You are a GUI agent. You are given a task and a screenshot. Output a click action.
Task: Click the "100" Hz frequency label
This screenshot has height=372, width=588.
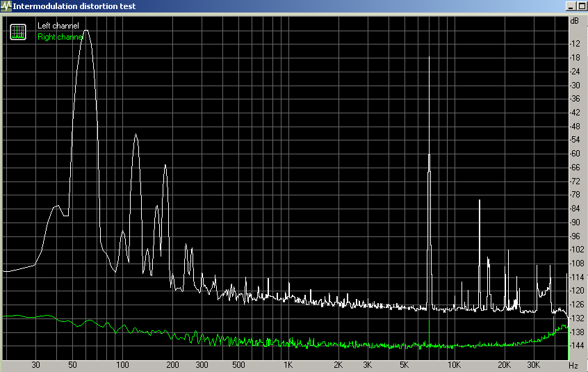(122, 365)
